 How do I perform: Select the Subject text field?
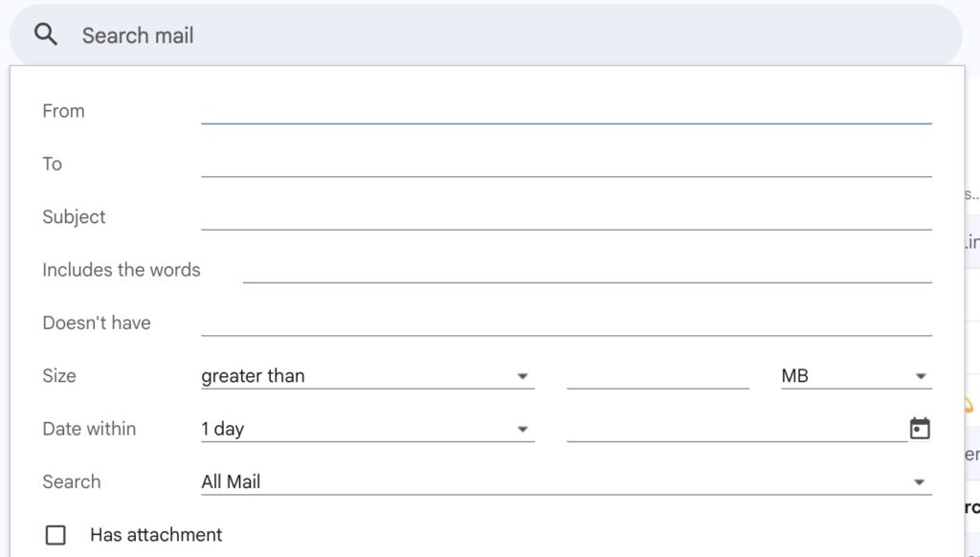pos(566,217)
